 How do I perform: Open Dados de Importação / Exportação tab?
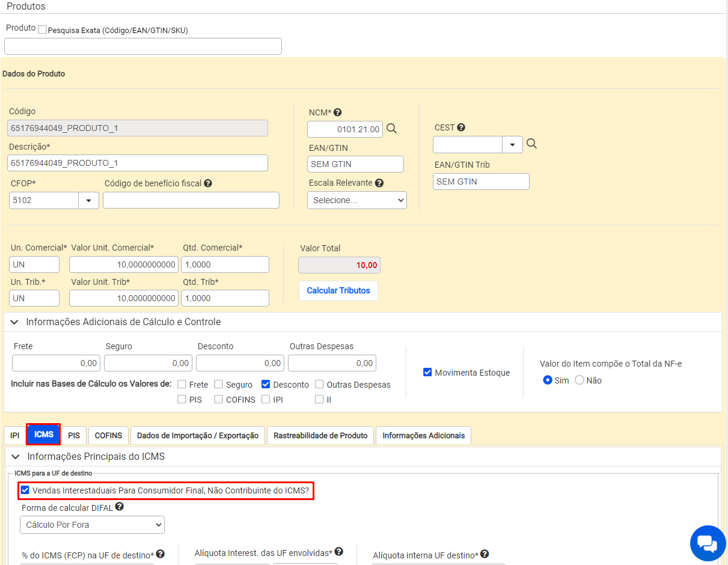(x=198, y=435)
